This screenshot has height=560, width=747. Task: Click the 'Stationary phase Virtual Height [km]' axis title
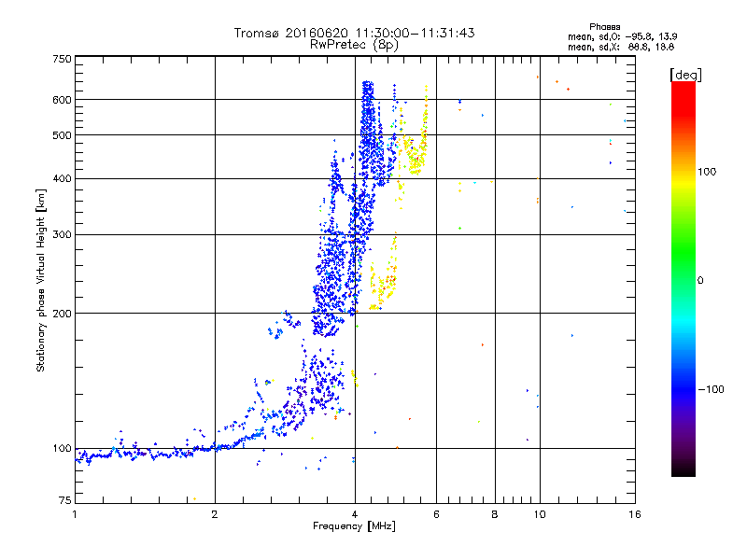click(40, 281)
